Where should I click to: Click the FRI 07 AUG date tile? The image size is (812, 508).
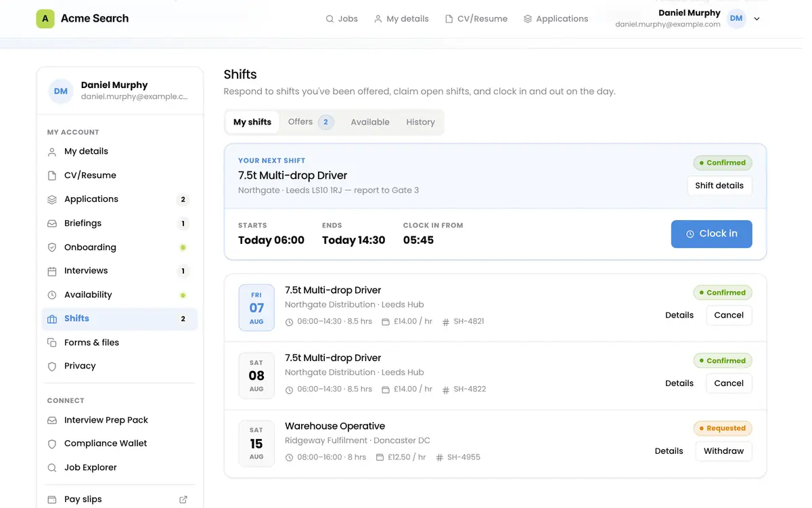[256, 308]
